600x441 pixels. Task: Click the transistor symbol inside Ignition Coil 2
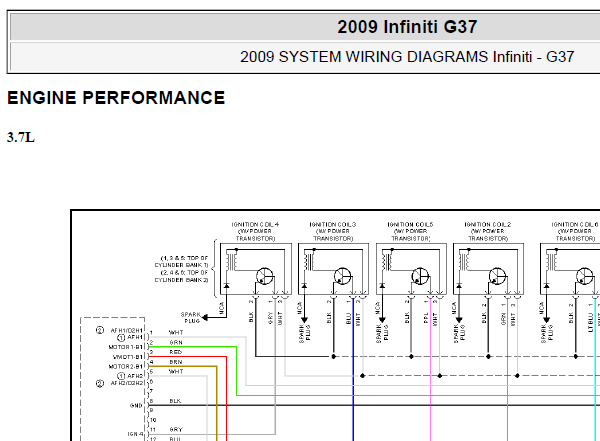tap(497, 276)
